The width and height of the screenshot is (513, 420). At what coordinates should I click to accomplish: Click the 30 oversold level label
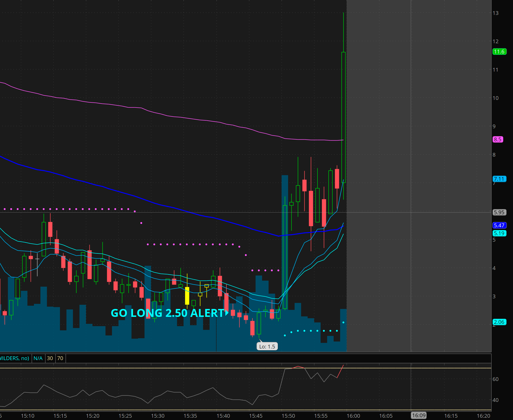coord(50,358)
